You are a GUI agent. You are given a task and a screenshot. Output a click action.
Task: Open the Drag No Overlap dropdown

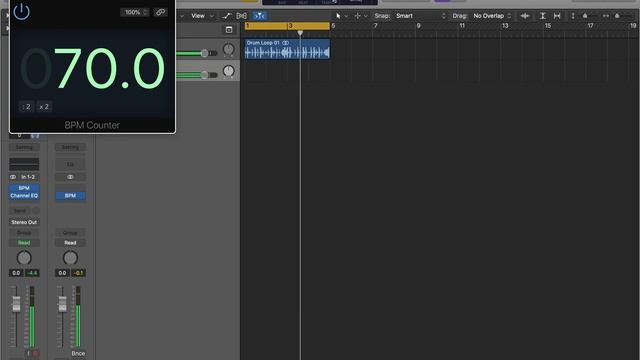492,16
